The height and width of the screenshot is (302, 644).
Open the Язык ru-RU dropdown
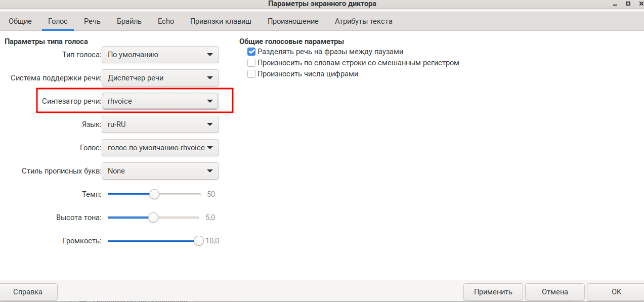point(160,124)
